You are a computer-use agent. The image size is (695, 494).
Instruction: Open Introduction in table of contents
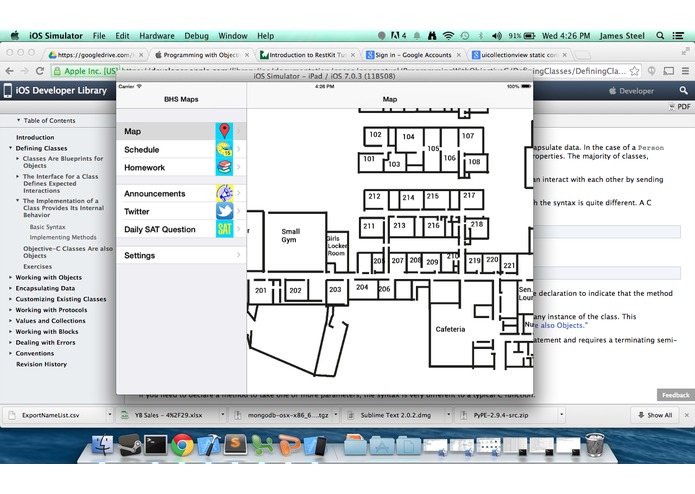click(35, 137)
